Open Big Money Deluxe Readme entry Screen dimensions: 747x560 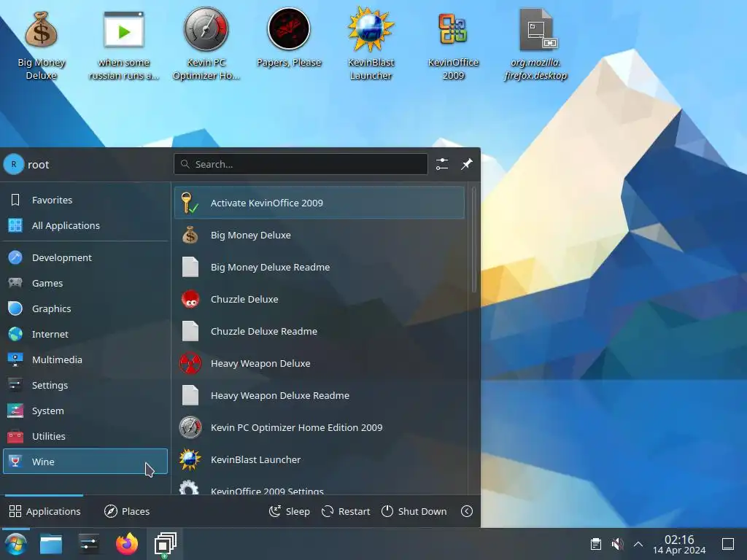320,267
